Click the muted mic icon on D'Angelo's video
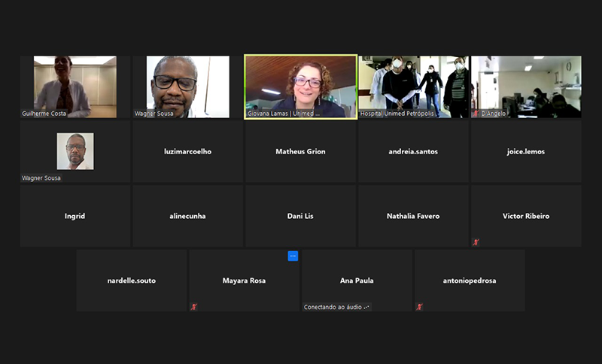Image resolution: width=602 pixels, height=364 pixels. pyautogui.click(x=476, y=114)
